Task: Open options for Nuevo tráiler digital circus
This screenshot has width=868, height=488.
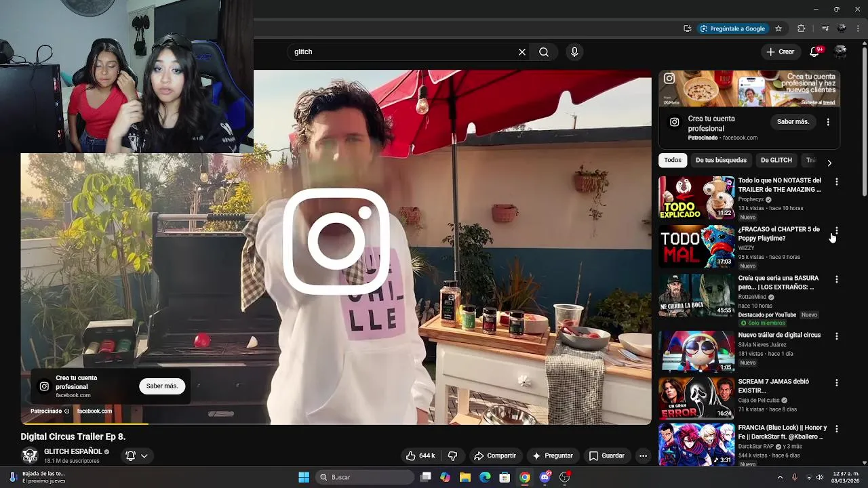Action: (x=837, y=336)
